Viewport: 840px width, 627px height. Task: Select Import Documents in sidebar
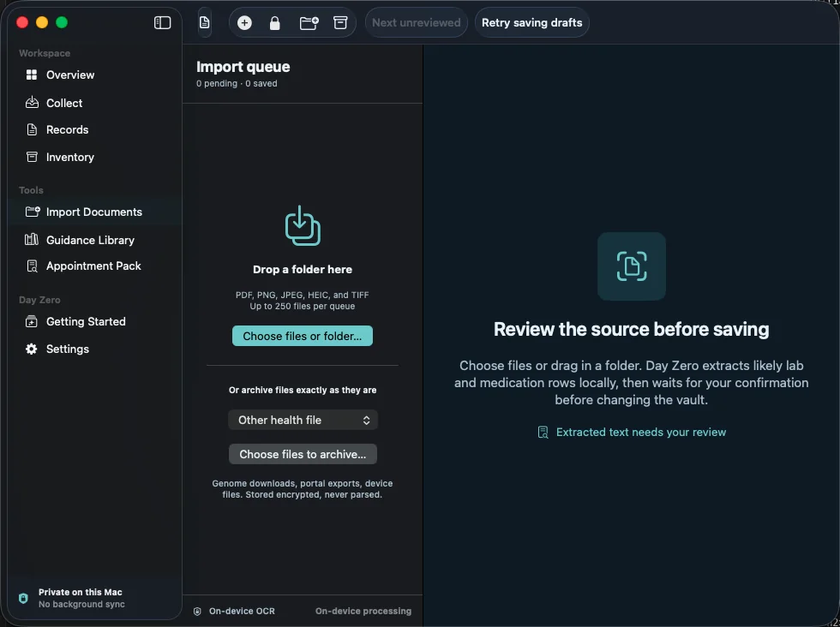point(94,212)
